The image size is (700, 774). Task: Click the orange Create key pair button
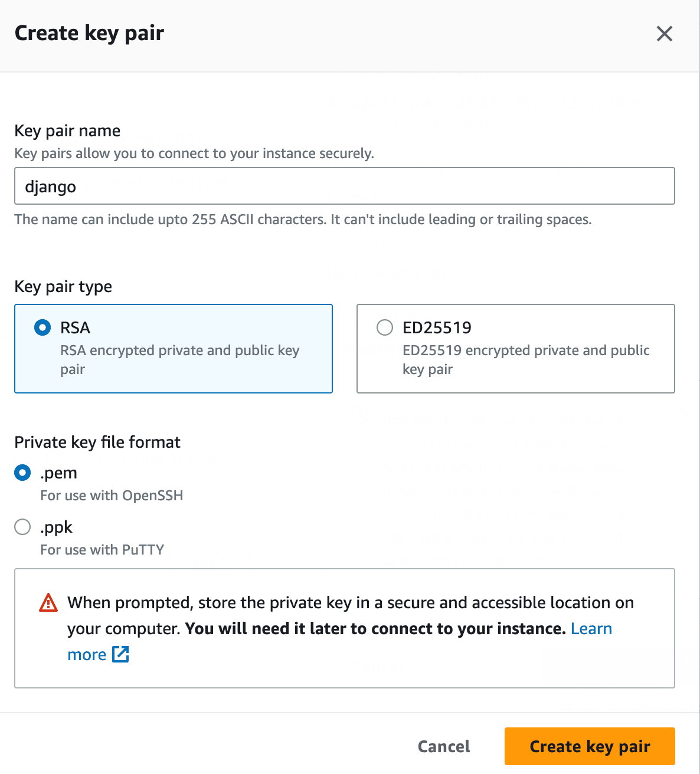click(x=590, y=746)
